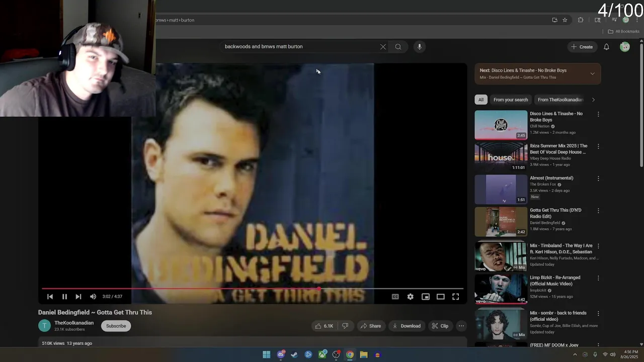The image size is (644, 362).
Task: Play Almost (Instrumental) thumbnail
Action: click(501, 190)
